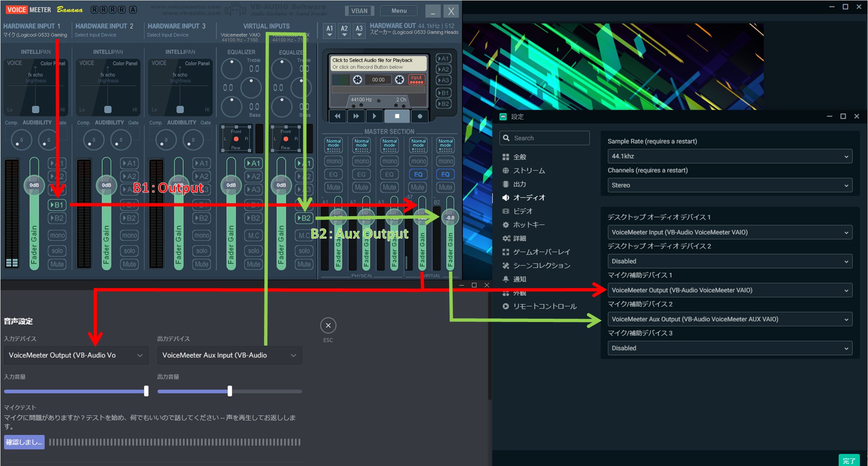Rewind the Voicemeeter cassette recorder
This screenshot has height=466, width=868.
pos(337,116)
